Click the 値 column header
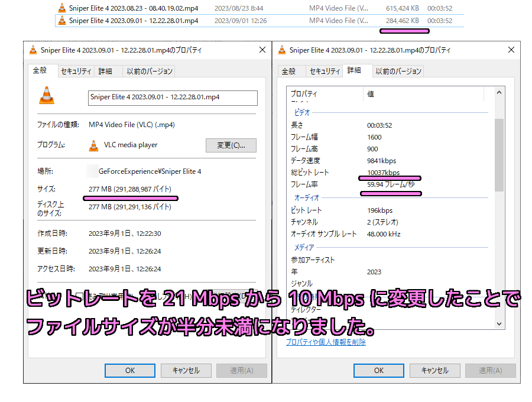Image resolution: width=532 pixels, height=402 pixels. 423,94
